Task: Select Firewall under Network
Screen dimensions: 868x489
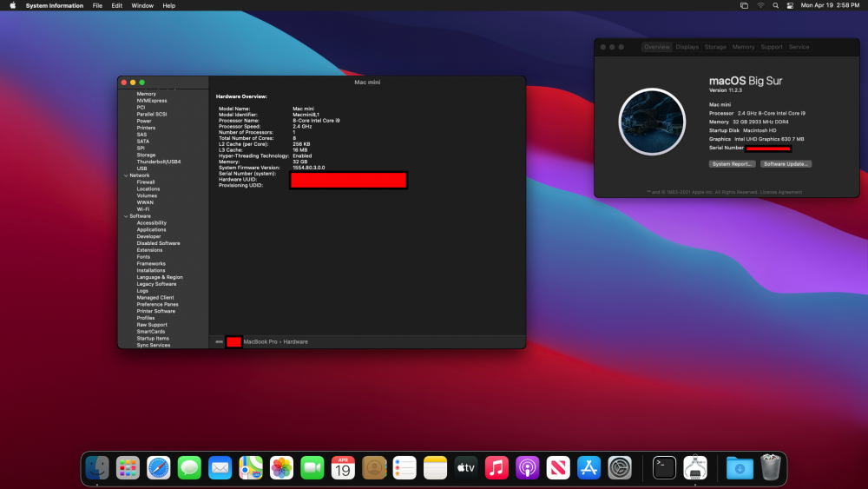Action: pos(146,182)
